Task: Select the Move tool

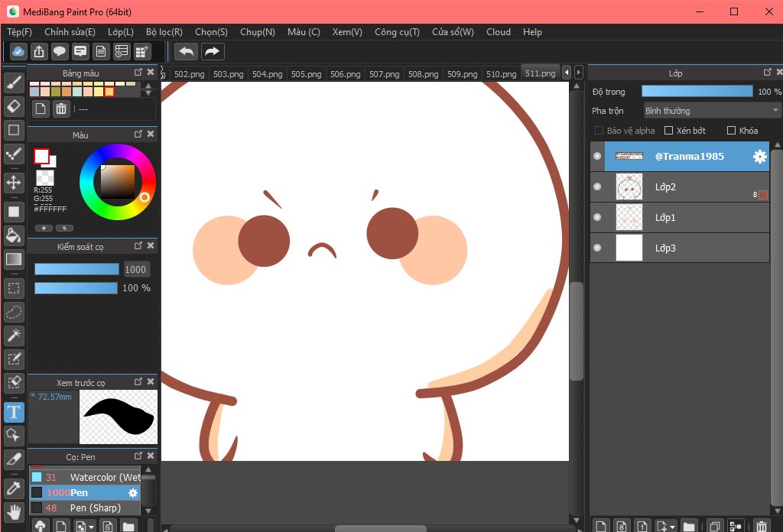Action: point(14,182)
